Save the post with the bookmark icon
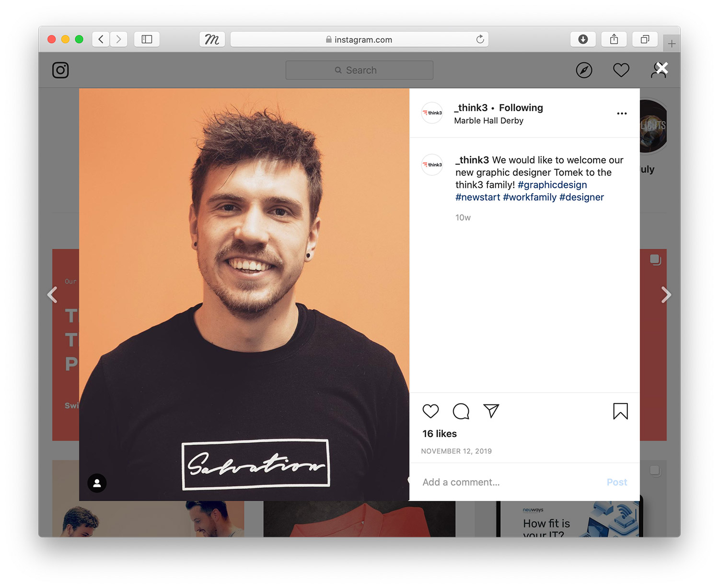 pos(620,411)
